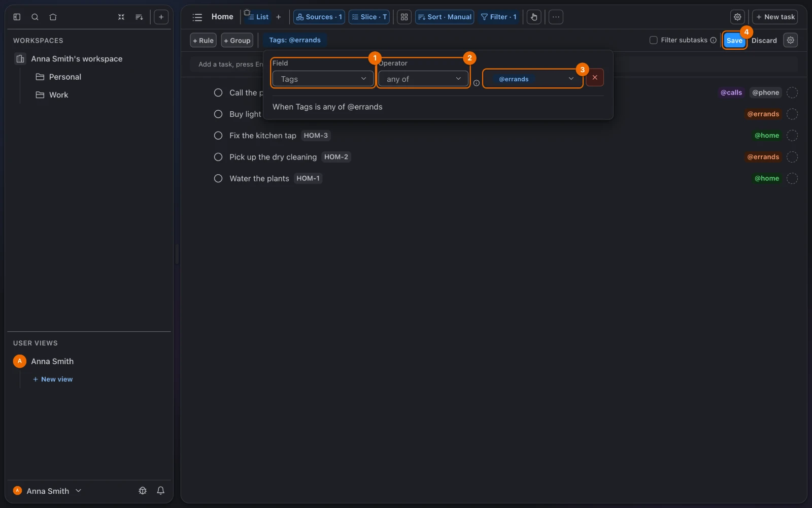
Task: Mark 'Pick up the dry cleaning' as done
Action: tap(218, 157)
